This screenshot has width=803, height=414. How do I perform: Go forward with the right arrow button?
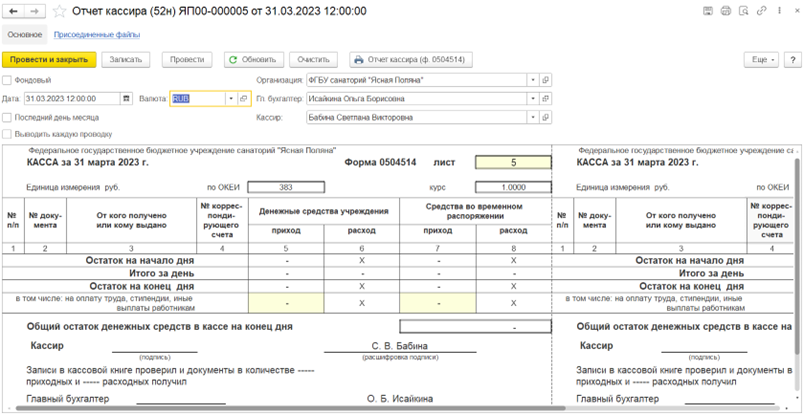click(x=34, y=11)
